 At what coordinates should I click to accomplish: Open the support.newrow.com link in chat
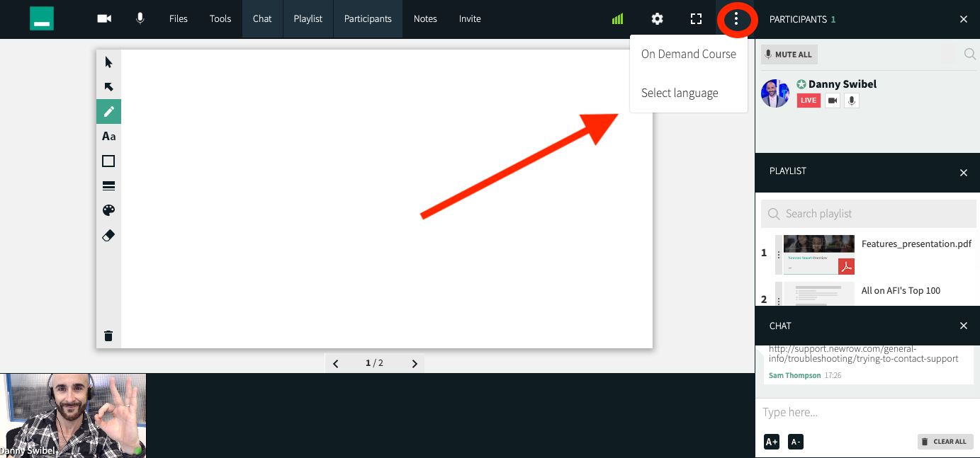coord(863,353)
